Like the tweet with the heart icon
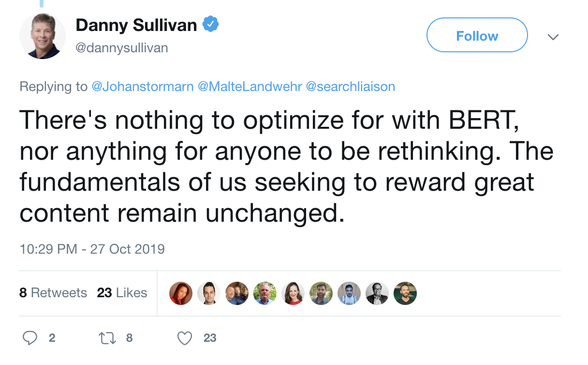 pyautogui.click(x=185, y=338)
